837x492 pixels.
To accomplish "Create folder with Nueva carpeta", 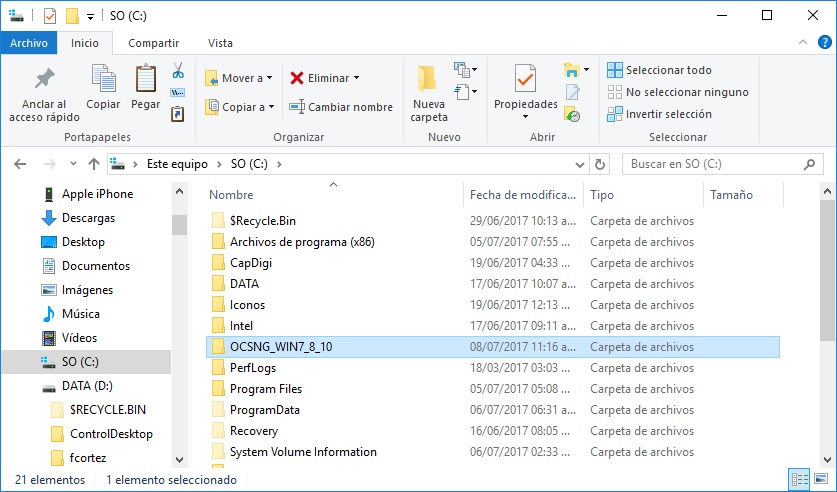I will tap(429, 94).
